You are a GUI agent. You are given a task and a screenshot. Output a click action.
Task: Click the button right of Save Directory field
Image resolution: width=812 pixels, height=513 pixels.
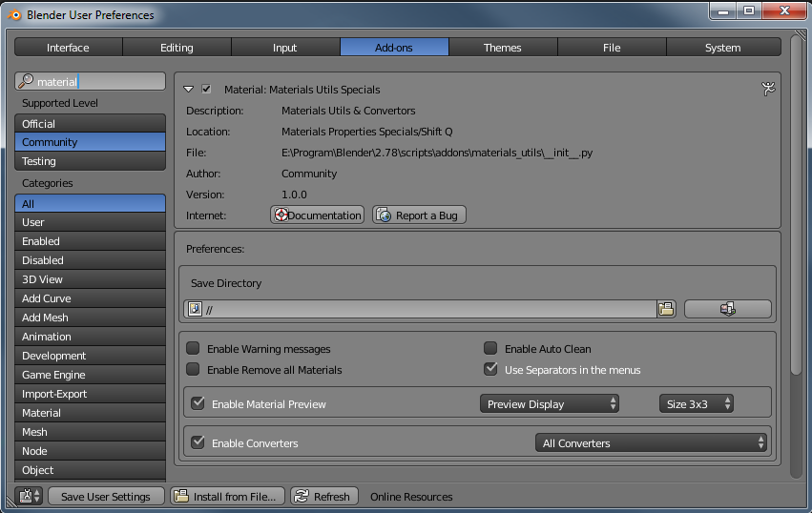click(728, 309)
